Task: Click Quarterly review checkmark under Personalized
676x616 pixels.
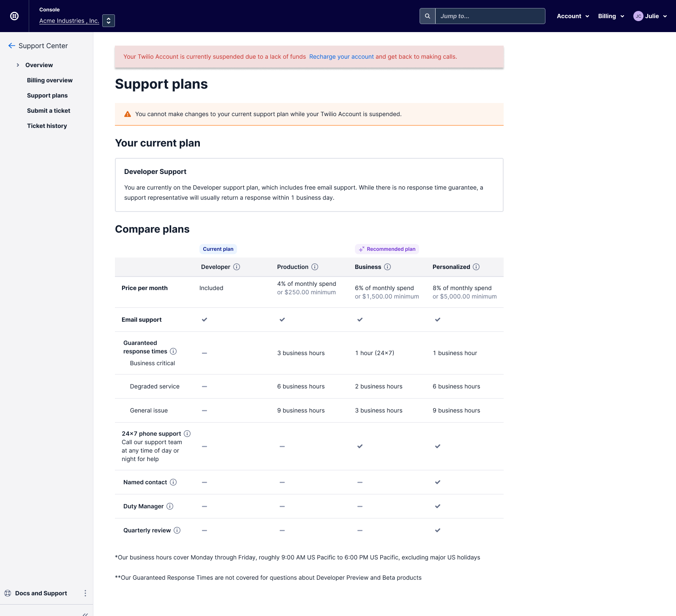Action: click(438, 530)
